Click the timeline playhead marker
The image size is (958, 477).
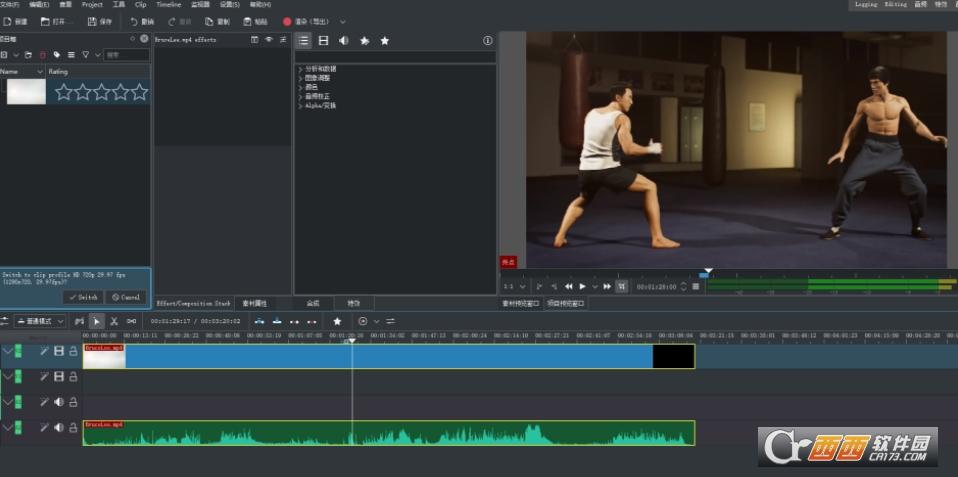[x=352, y=341]
